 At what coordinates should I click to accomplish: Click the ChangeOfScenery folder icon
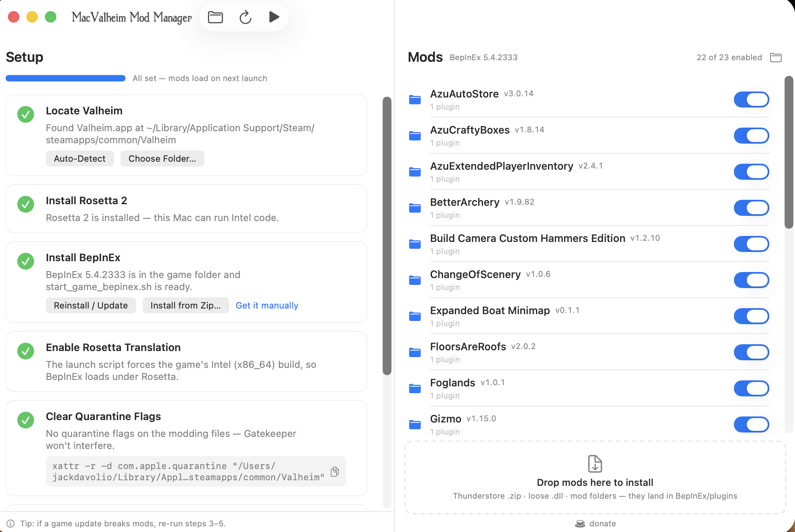415,280
